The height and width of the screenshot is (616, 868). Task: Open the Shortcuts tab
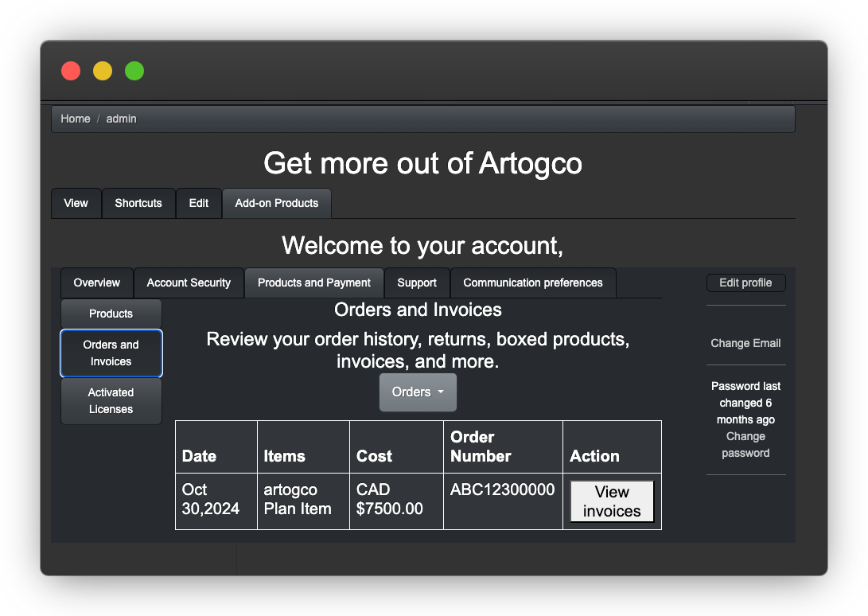coord(138,203)
